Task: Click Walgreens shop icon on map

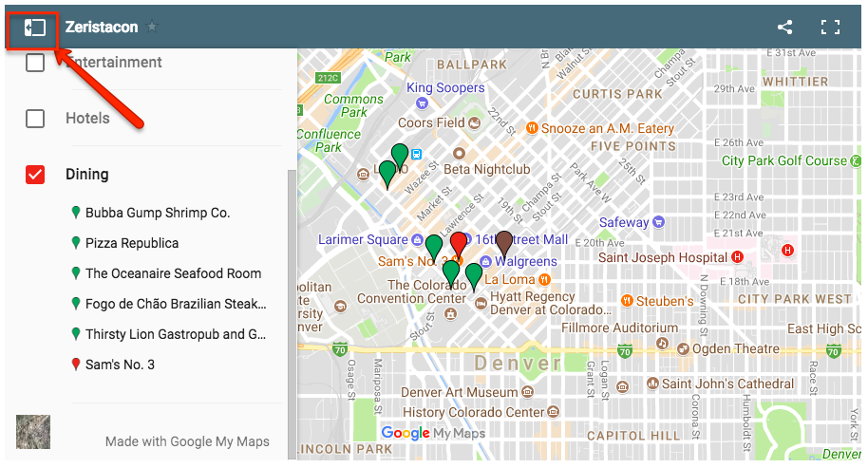Action: pyautogui.click(x=485, y=261)
